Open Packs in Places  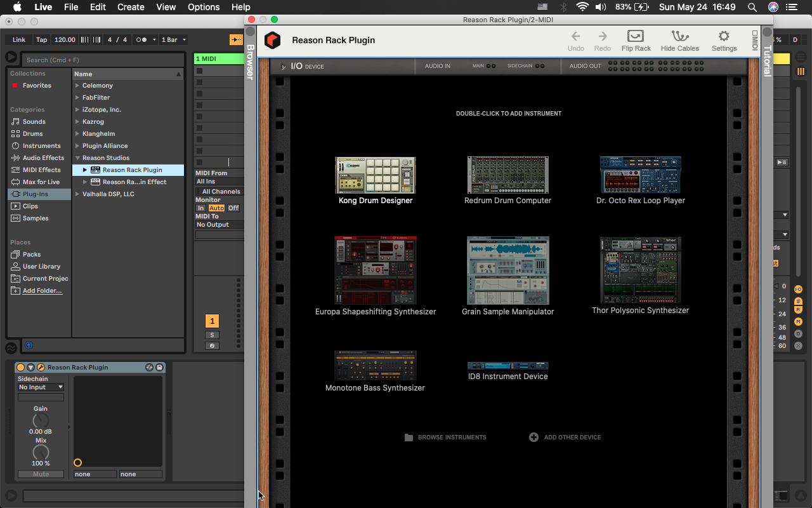[x=32, y=255]
